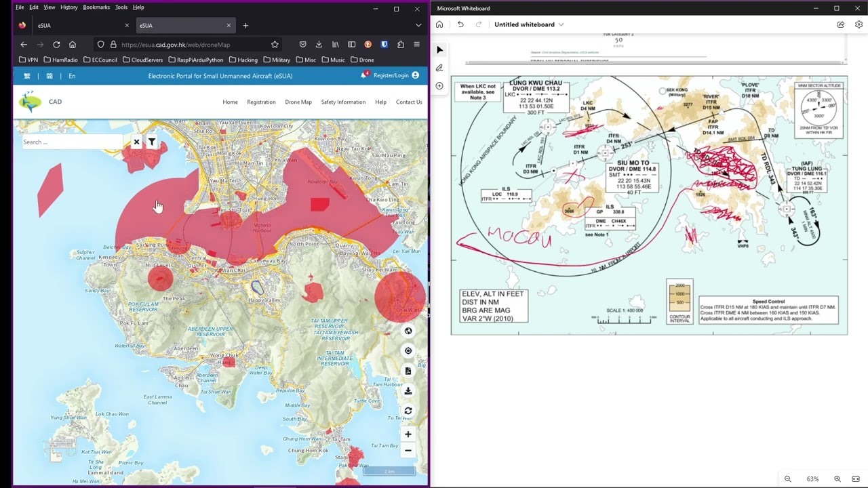Open the Military bookmarks folder
Viewport: 868px width, 488px height.
coord(276,60)
